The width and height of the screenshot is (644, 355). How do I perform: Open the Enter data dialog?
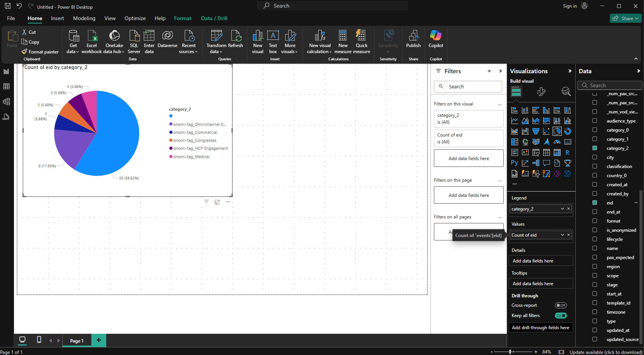[149, 42]
